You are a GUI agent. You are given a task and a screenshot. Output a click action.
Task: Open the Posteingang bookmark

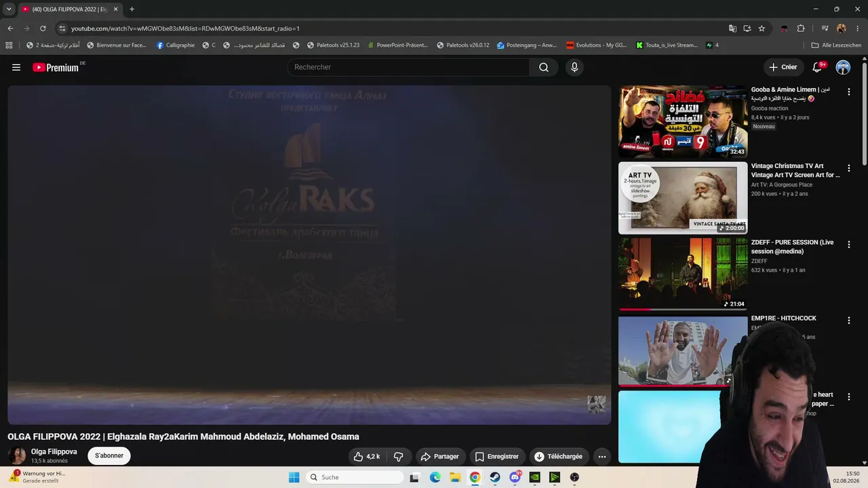tap(527, 45)
